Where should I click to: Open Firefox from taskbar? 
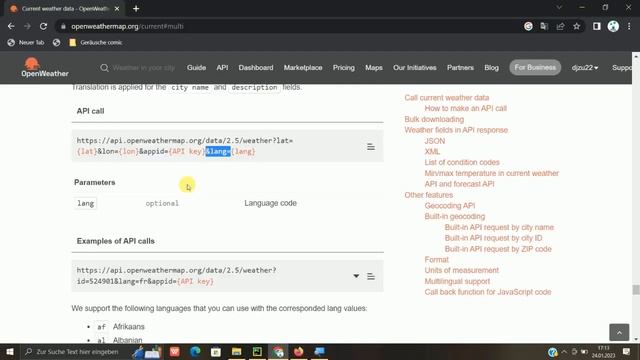tap(299, 352)
